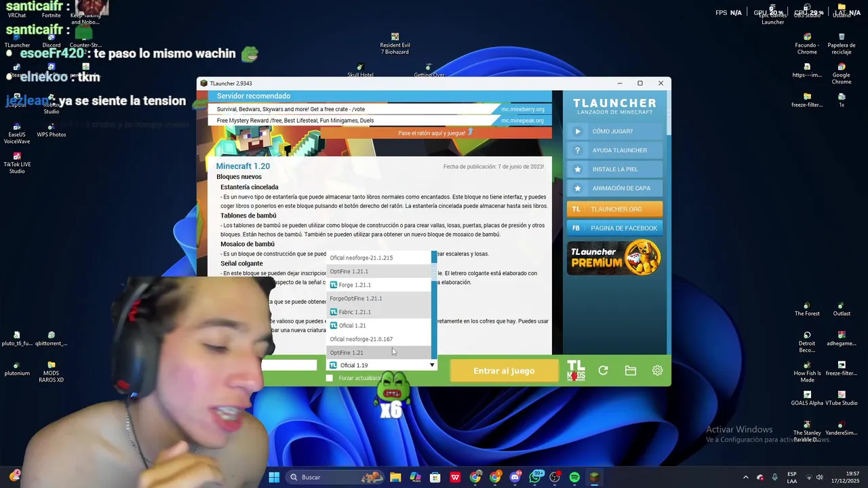Toggle Forzar actualización checkbox
Image resolution: width=868 pixels, height=488 pixels.
pos(330,378)
